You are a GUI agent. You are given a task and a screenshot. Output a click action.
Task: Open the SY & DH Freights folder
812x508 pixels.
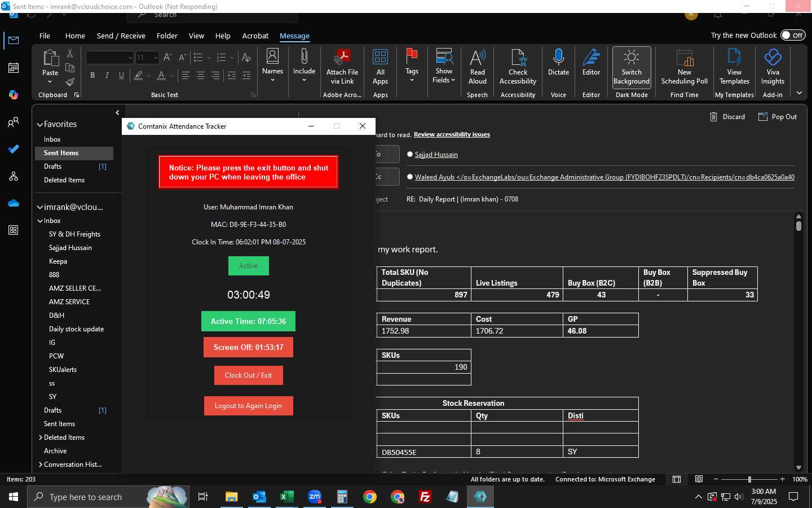(x=74, y=234)
